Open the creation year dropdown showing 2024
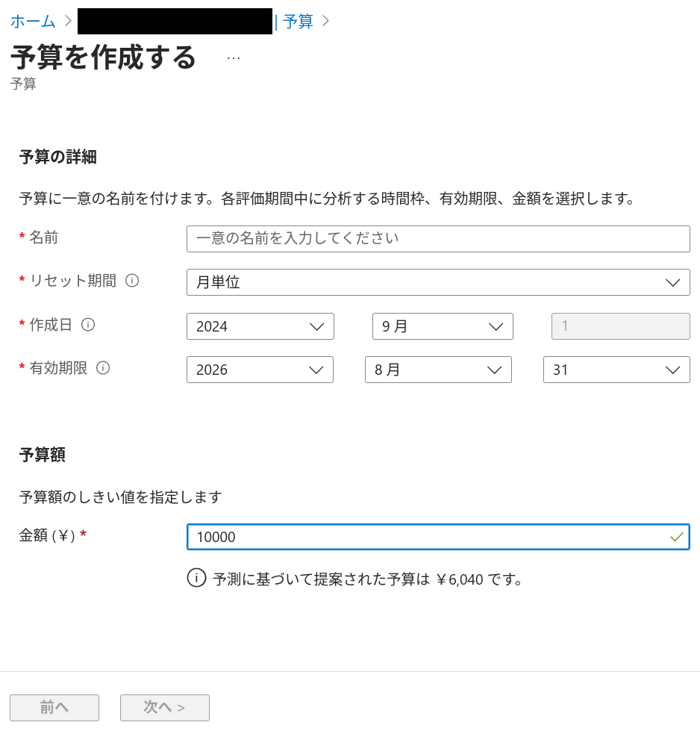The image size is (700, 731). click(260, 326)
